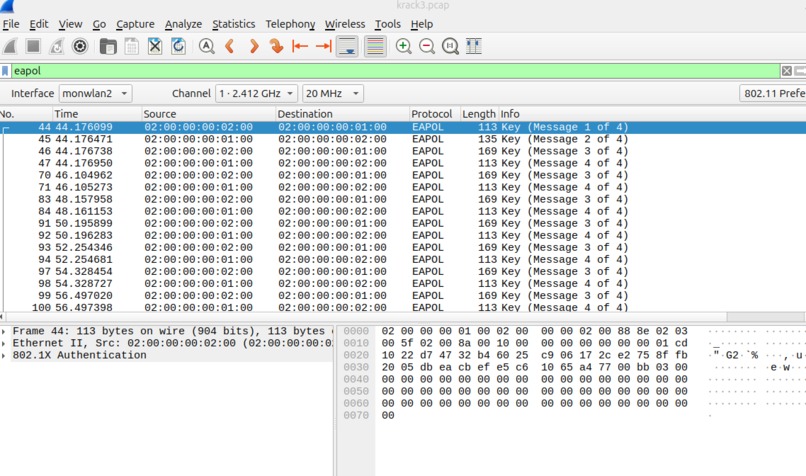
Task: Open 802.11 Preferences button
Action: [773, 94]
